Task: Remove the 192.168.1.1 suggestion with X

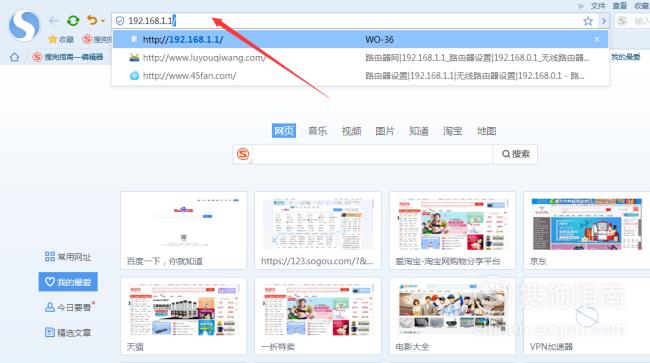Action: [x=597, y=39]
